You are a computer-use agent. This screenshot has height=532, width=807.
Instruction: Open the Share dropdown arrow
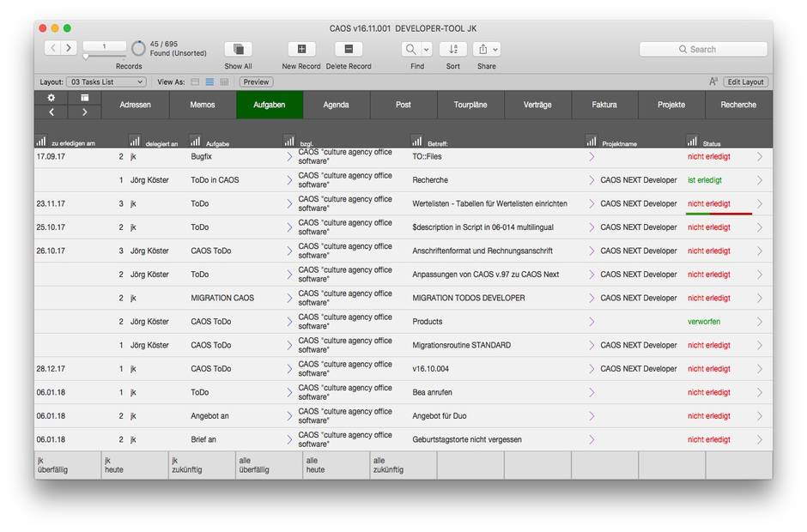click(x=495, y=49)
